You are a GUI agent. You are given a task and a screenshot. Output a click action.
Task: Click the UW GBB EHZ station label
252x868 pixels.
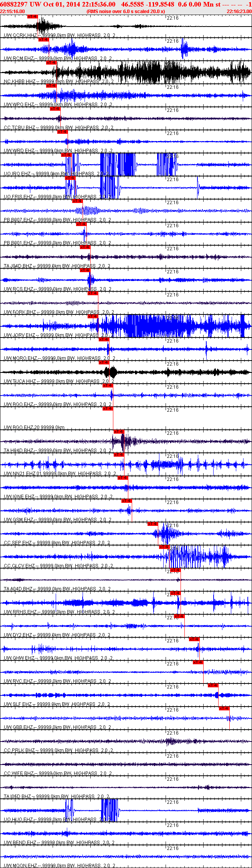57,727
